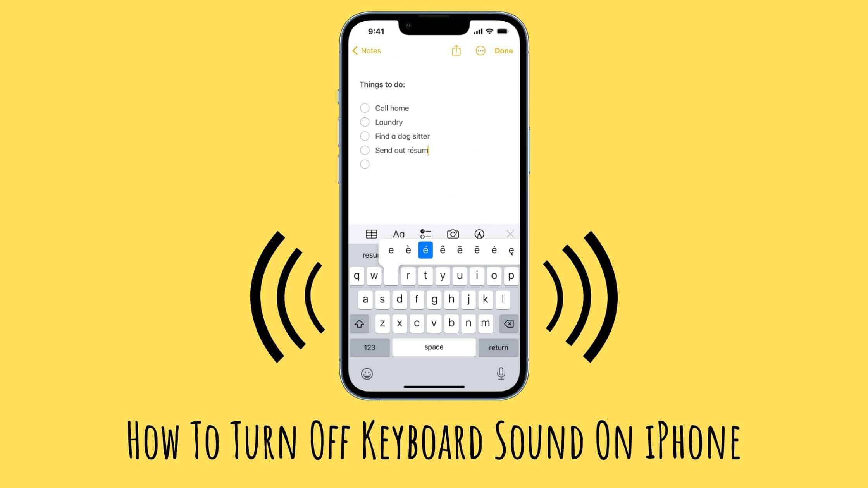Viewport: 868px width, 488px height.
Task: Tap the more options ellipsis icon
Action: (x=480, y=50)
